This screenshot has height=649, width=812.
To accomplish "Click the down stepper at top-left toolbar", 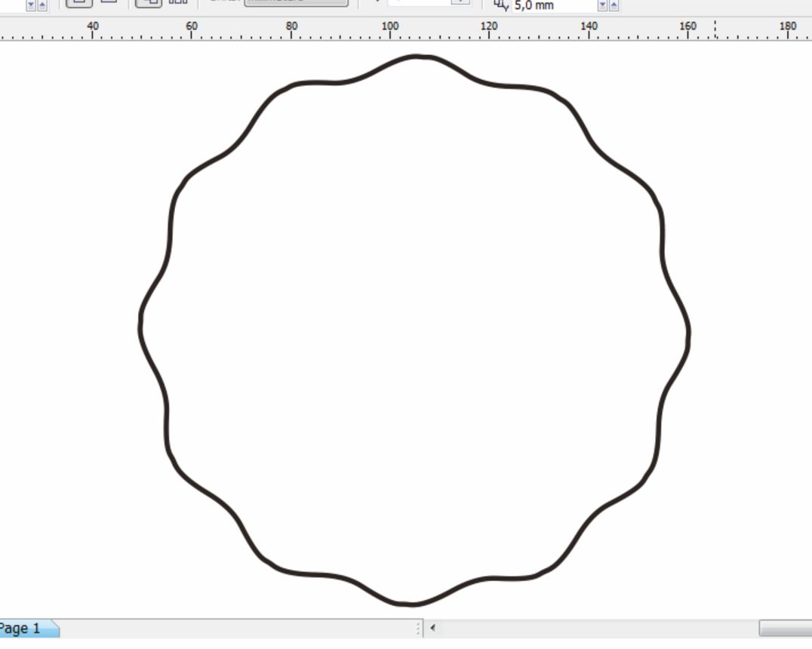I will click(30, 6).
